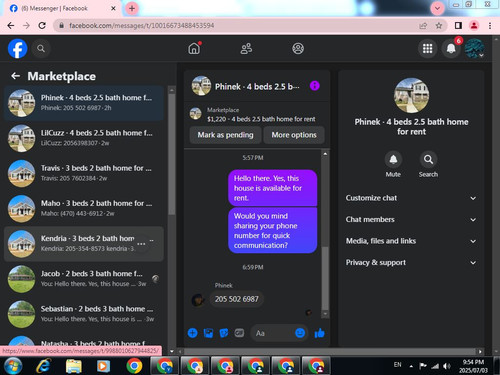Open the emoji picker in message field

[x=300, y=333]
